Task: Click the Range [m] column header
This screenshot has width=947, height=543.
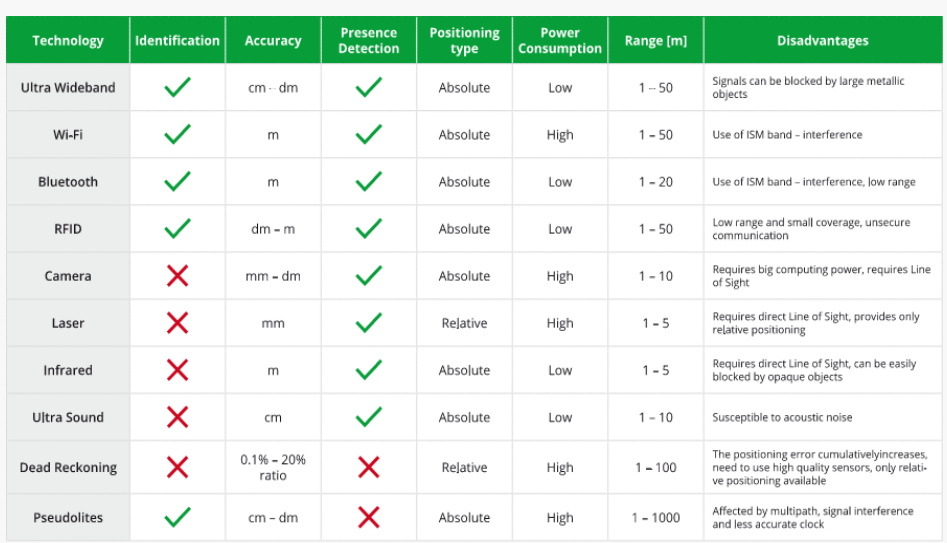Action: point(655,40)
